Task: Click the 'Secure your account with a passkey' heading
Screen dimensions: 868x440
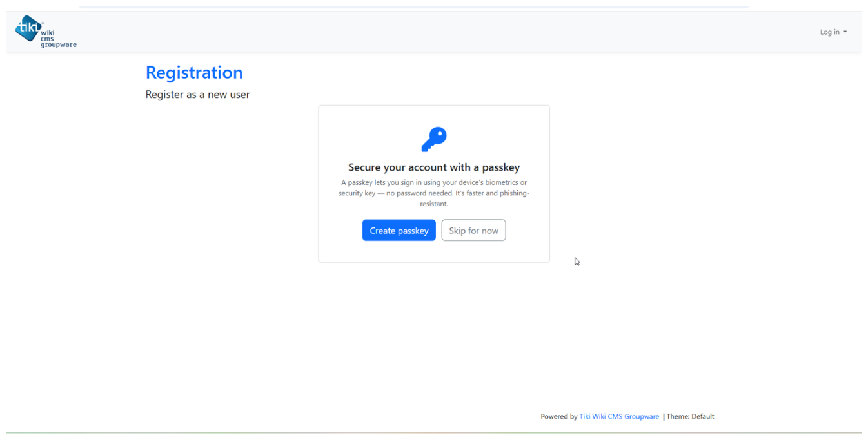Action: 434,167
